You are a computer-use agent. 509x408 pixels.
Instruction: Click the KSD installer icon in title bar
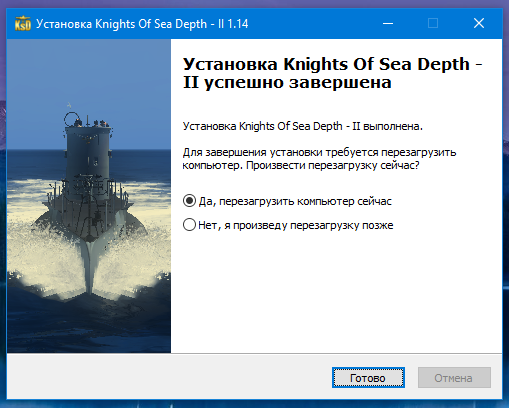coord(23,23)
